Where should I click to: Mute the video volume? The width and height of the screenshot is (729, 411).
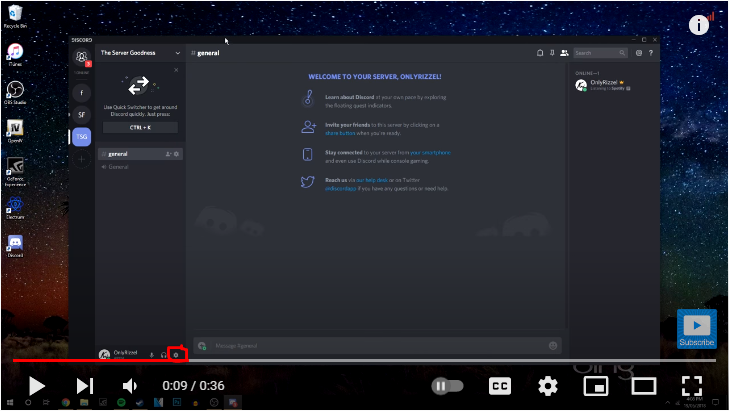point(130,386)
